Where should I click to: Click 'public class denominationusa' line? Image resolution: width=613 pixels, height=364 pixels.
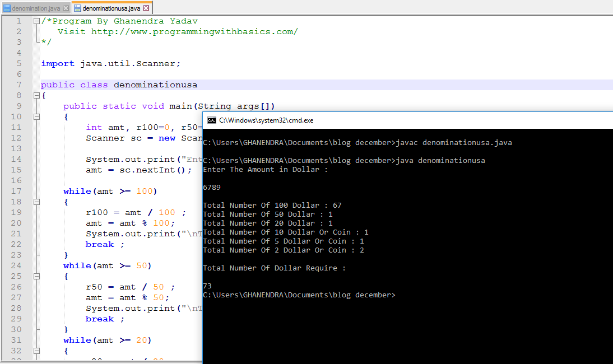[119, 85]
